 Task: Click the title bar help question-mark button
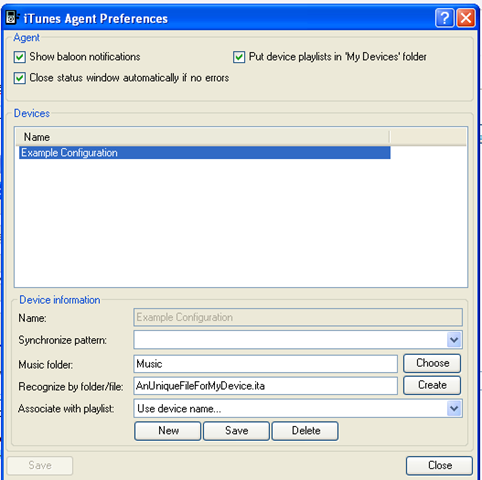click(x=444, y=18)
